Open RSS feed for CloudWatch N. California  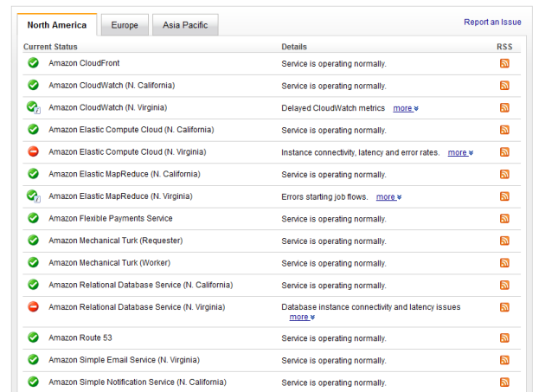[504, 85]
